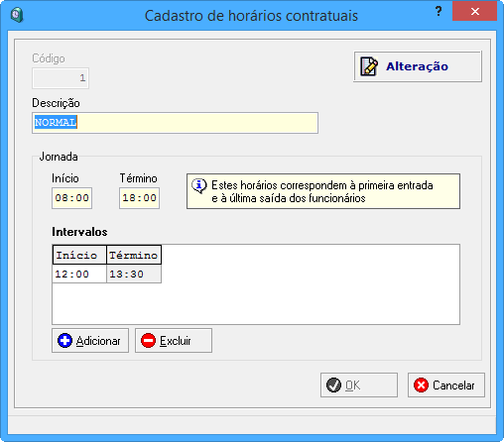
Task: Click the Alteração notepad pencil icon
Action: tap(369, 66)
